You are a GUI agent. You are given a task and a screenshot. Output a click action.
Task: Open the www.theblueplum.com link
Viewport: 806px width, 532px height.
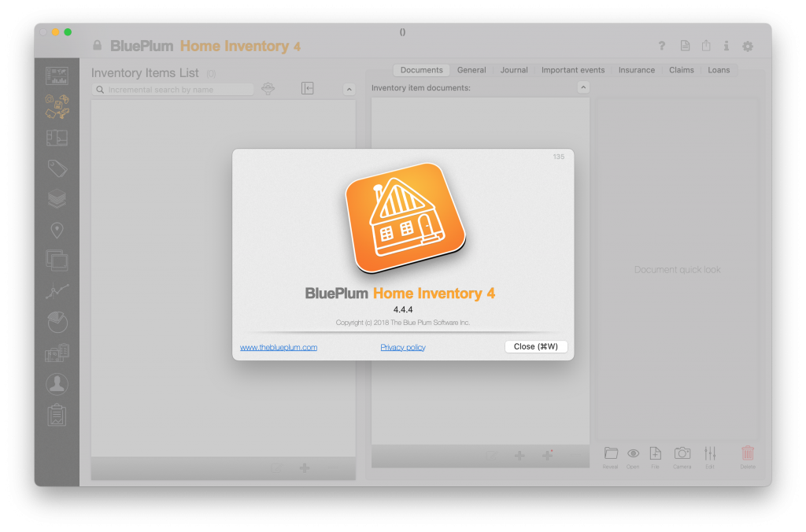click(x=279, y=348)
